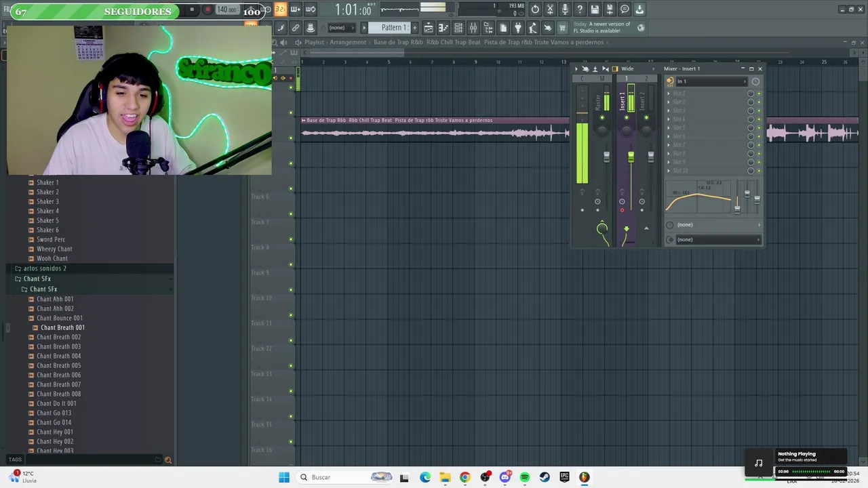Viewport: 868px width, 488px height.
Task: Open the Piano roll from the toolbar
Action: (x=443, y=28)
